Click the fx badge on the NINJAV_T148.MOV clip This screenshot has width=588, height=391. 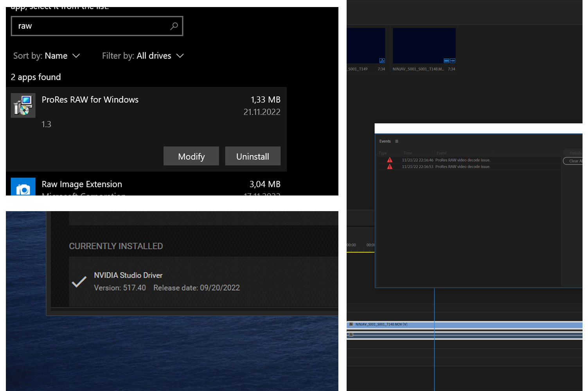352,324
